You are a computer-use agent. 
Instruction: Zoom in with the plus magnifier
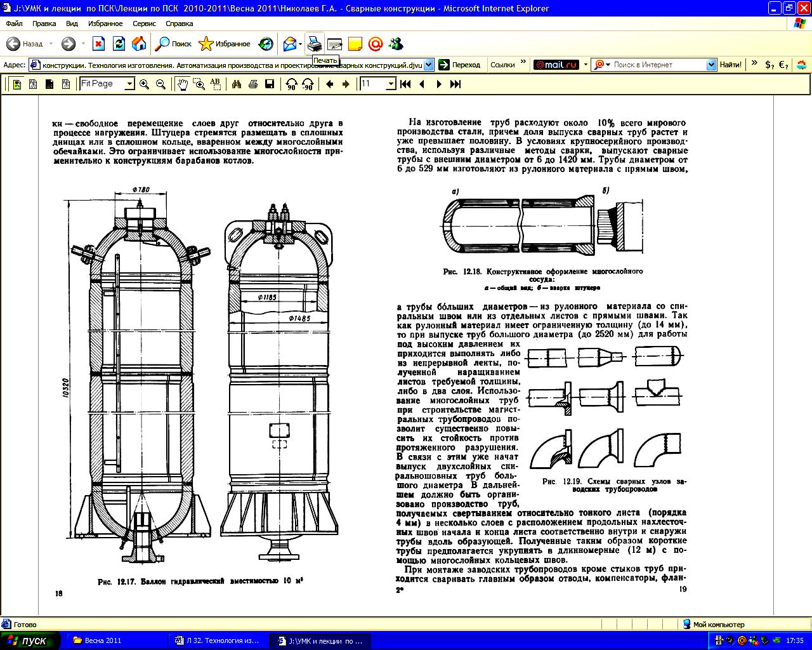(145, 84)
